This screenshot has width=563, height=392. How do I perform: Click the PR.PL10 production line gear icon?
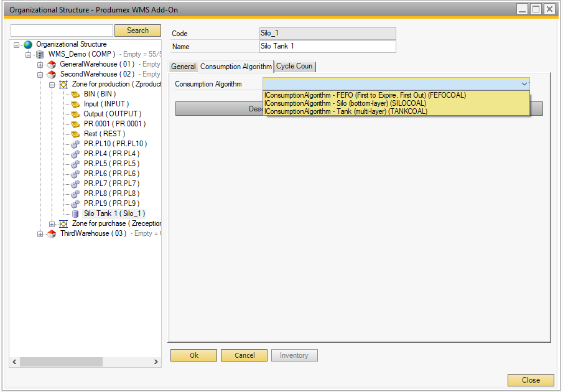[x=75, y=144]
